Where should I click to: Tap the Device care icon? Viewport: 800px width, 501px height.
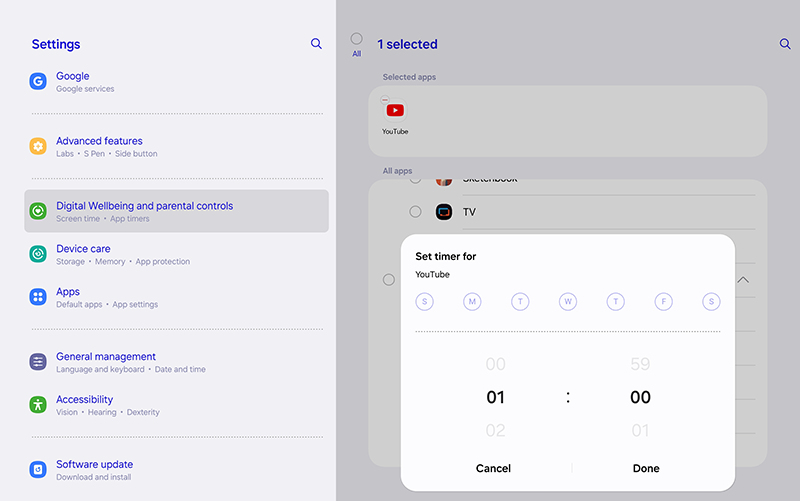[38, 254]
